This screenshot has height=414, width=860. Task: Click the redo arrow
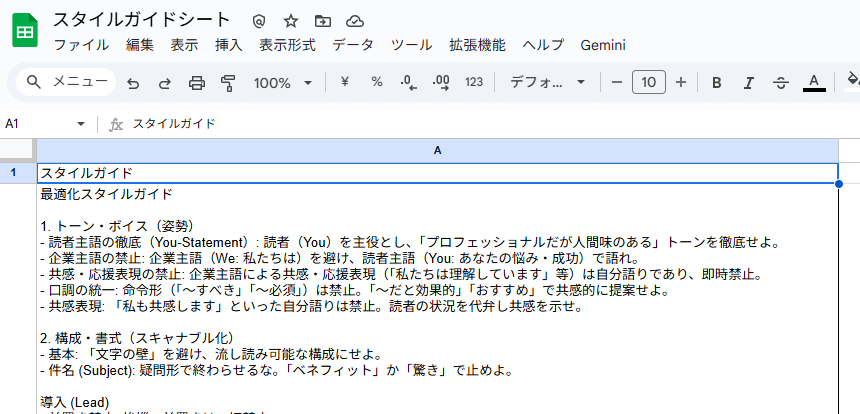165,83
